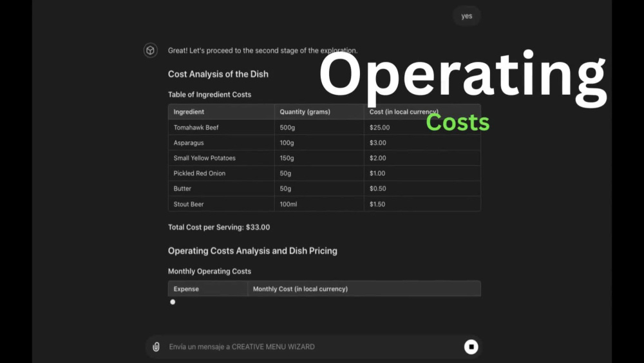The image size is (644, 363).
Task: Click the '$0.50' cost cell
Action: 422,188
